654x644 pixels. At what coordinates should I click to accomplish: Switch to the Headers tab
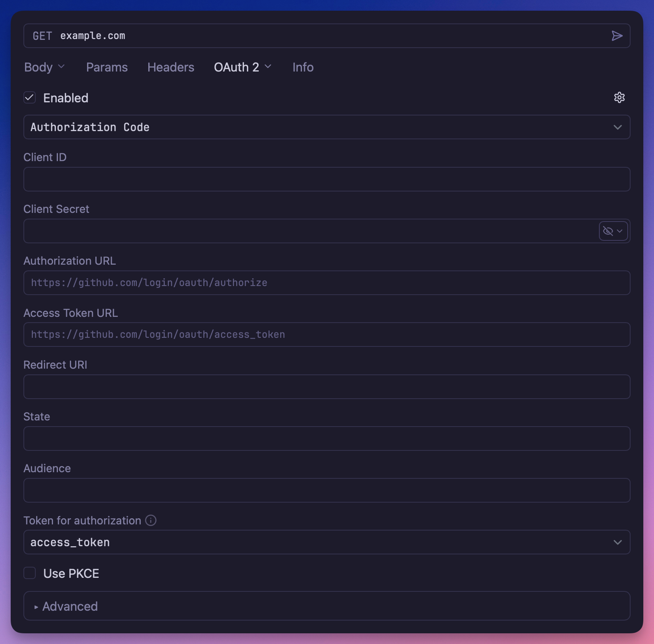pyautogui.click(x=170, y=67)
